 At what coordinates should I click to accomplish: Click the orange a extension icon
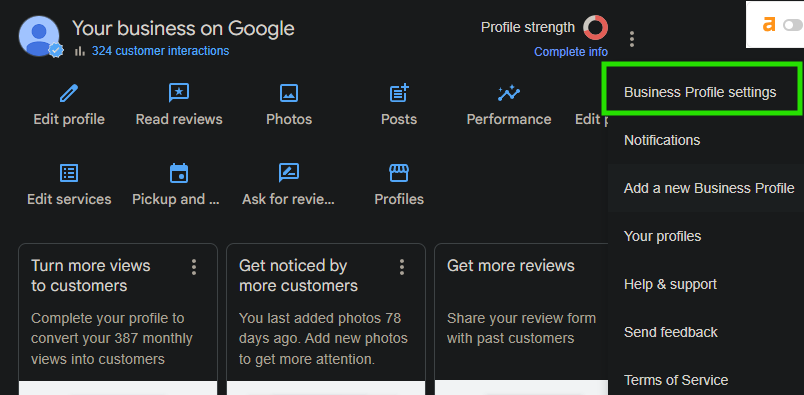pyautogui.click(x=769, y=25)
